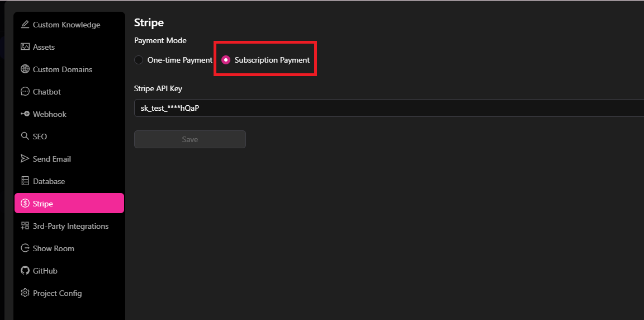Image resolution: width=644 pixels, height=320 pixels.
Task: Click the Webhook connector icon
Action: pyautogui.click(x=25, y=114)
